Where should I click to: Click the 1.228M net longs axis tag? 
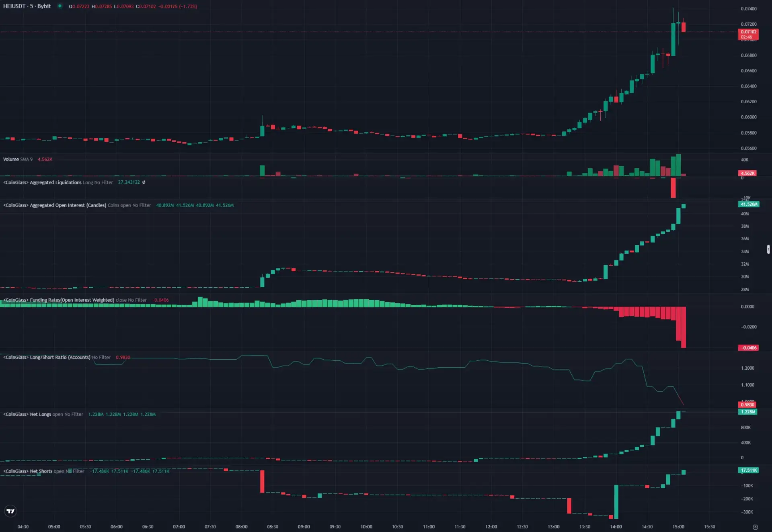pos(748,412)
